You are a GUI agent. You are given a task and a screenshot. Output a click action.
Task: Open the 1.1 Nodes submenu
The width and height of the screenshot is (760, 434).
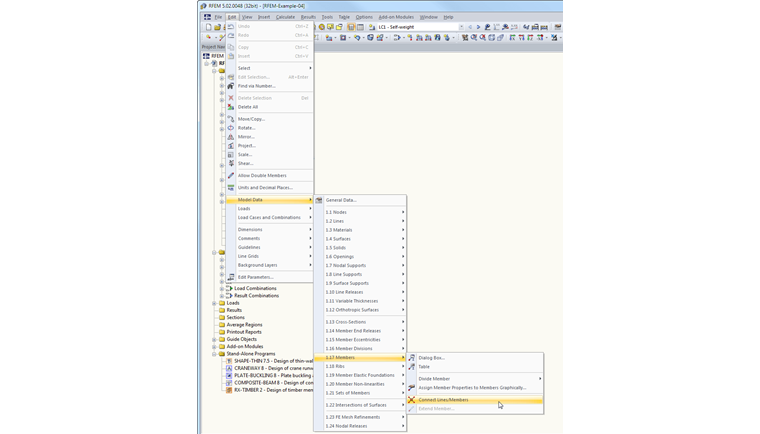click(360, 212)
